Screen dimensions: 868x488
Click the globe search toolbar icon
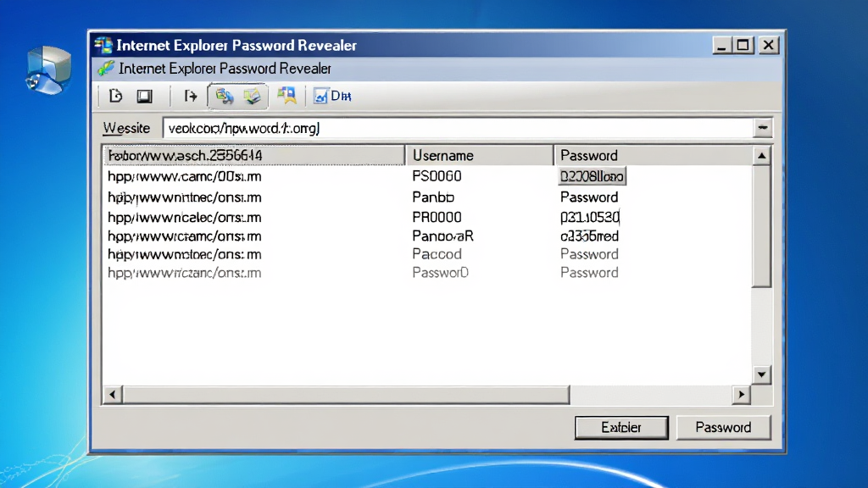tap(224, 97)
